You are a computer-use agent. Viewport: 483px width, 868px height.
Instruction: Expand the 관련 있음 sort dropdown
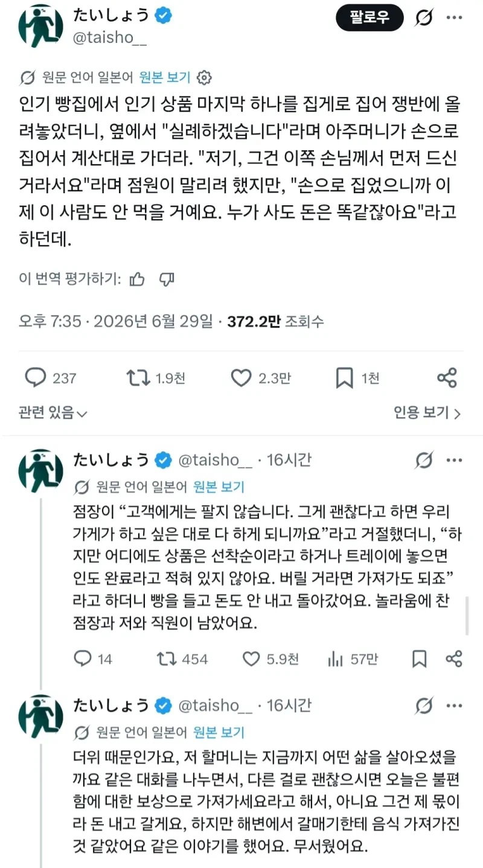pos(53,413)
